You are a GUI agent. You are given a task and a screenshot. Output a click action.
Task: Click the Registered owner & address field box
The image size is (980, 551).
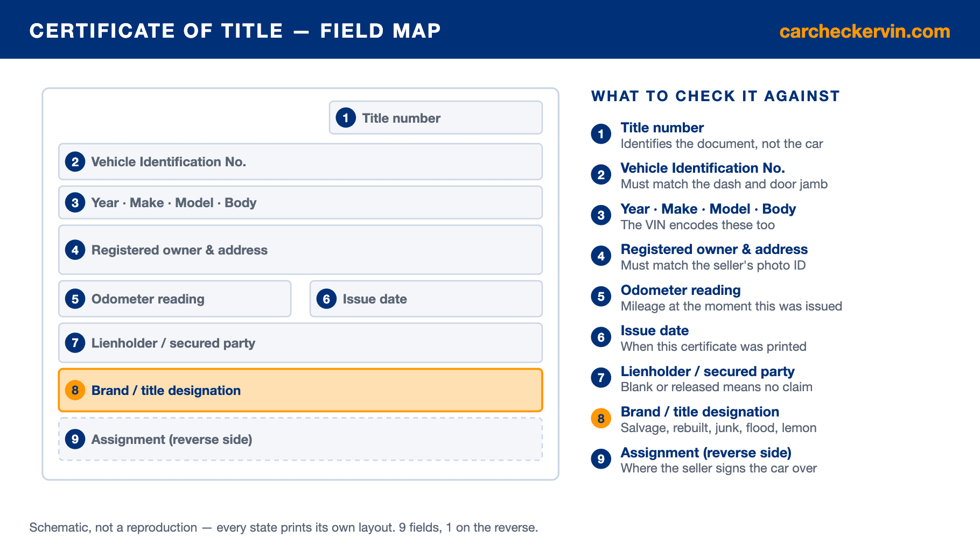(x=300, y=250)
